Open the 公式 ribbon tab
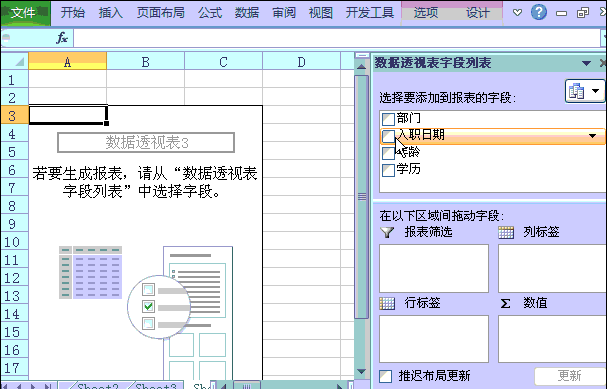 (210, 13)
